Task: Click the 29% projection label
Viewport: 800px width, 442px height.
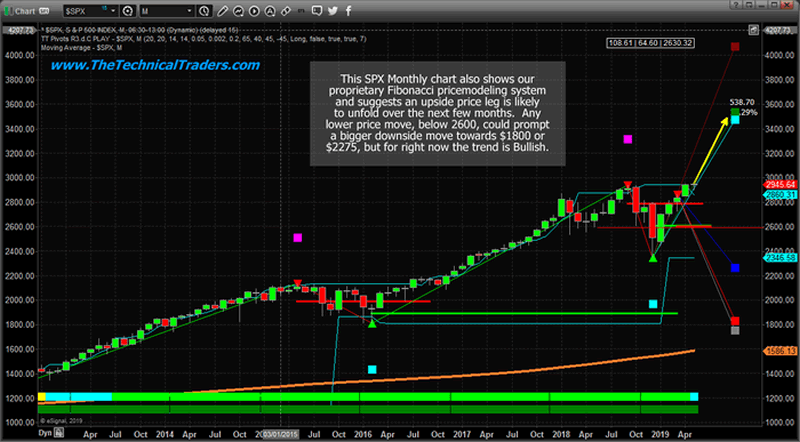Action: coord(749,112)
